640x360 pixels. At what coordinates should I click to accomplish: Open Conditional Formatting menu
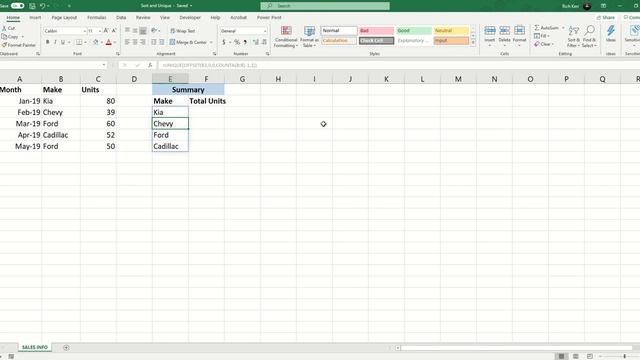[x=286, y=37]
